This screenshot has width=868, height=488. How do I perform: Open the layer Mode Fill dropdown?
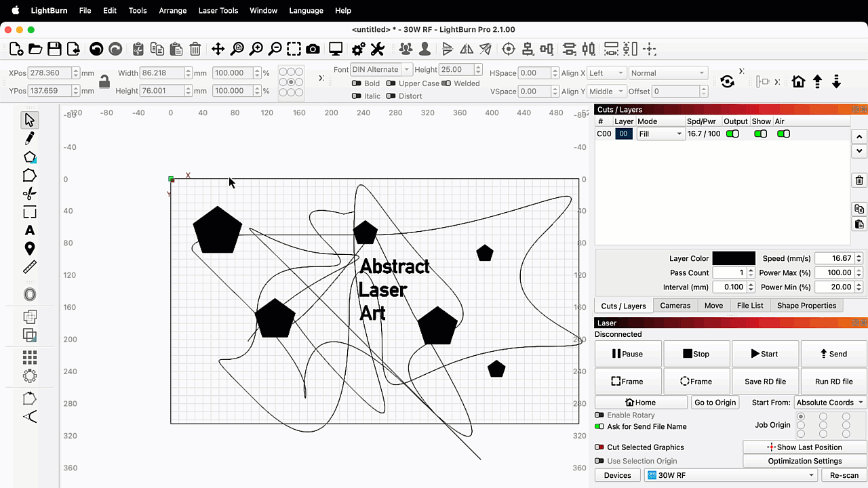[660, 134]
